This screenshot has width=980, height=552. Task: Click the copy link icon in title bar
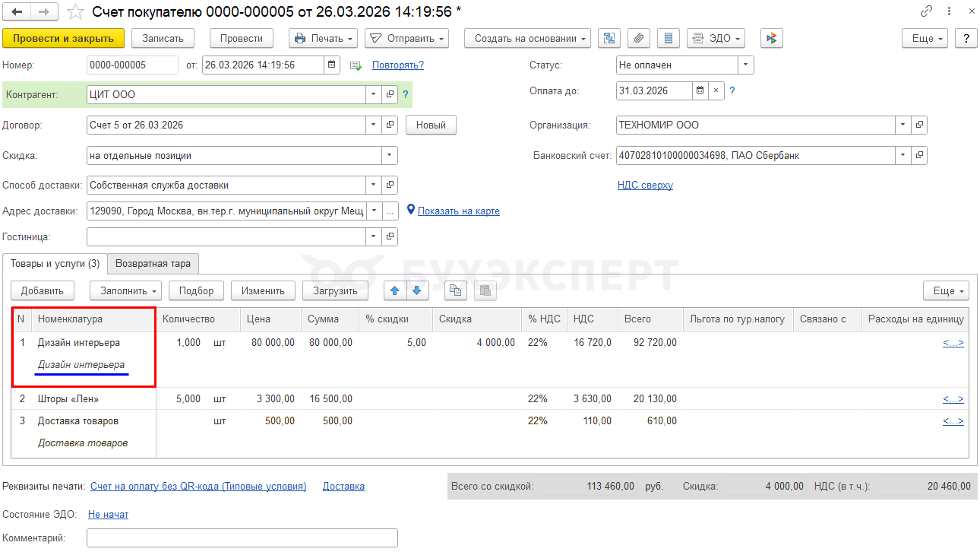coord(926,11)
